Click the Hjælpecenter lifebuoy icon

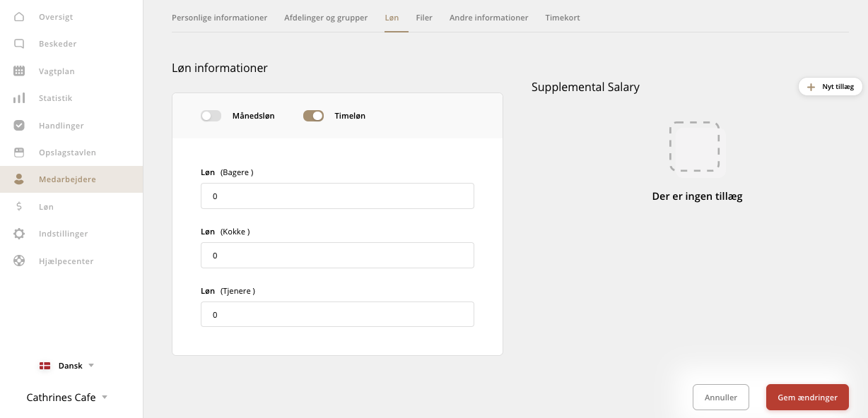(19, 261)
